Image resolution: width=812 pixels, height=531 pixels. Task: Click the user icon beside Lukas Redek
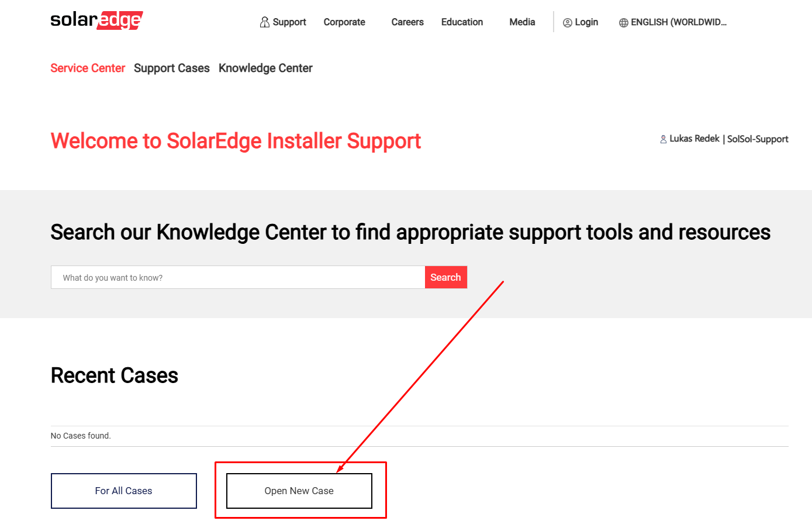click(664, 139)
